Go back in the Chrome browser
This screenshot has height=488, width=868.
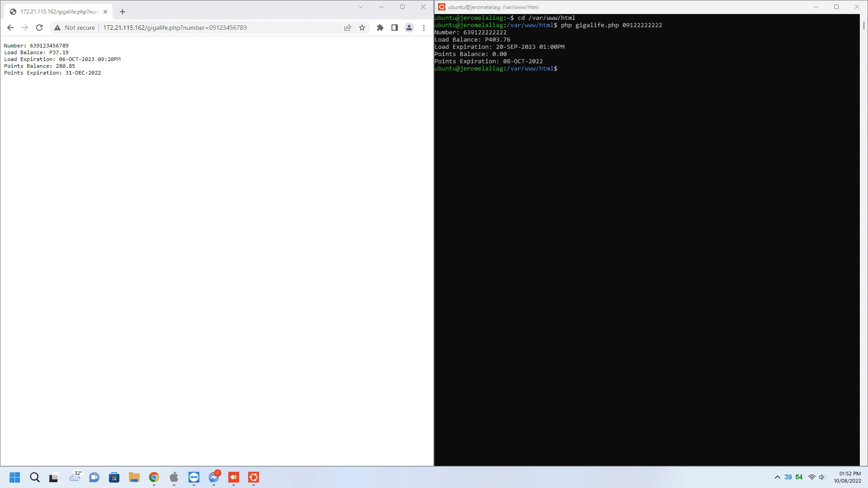(x=10, y=28)
